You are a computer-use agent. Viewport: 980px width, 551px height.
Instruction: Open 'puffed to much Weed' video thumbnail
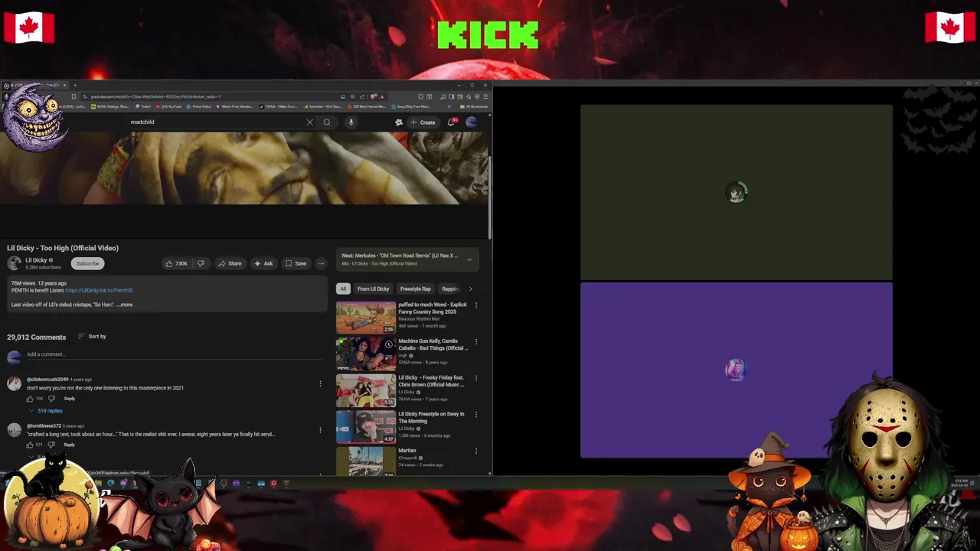click(x=366, y=318)
